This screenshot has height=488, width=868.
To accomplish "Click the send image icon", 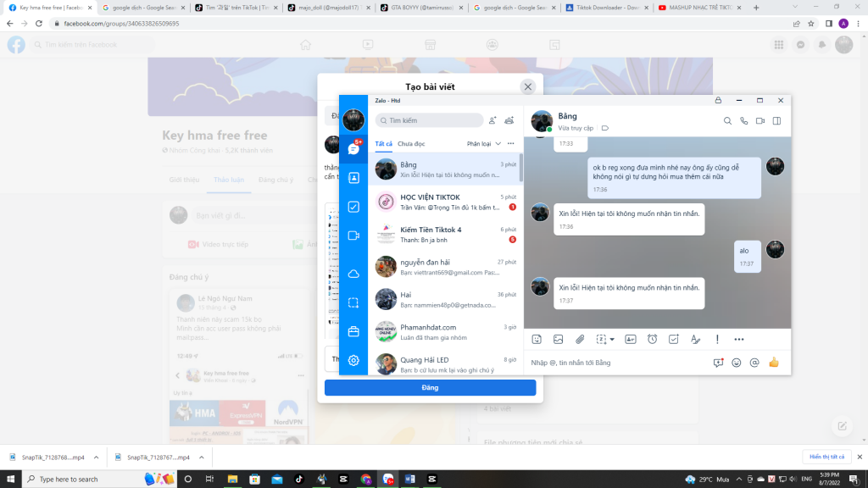I will [x=558, y=339].
